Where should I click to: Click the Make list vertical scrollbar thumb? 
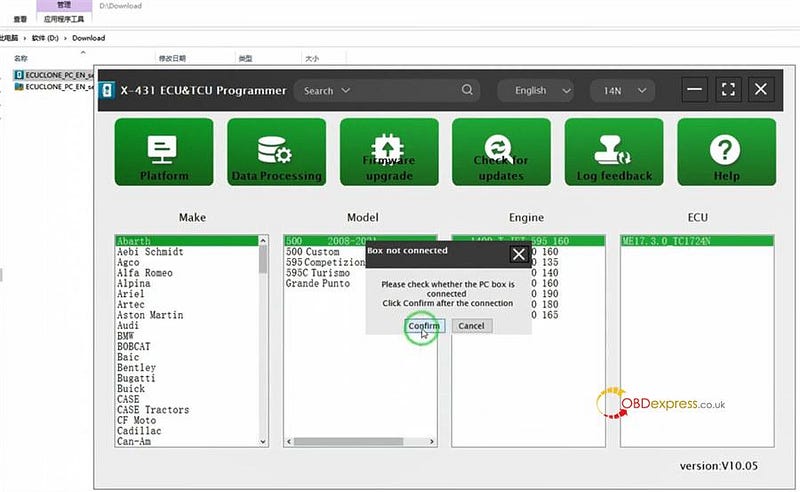point(263,259)
